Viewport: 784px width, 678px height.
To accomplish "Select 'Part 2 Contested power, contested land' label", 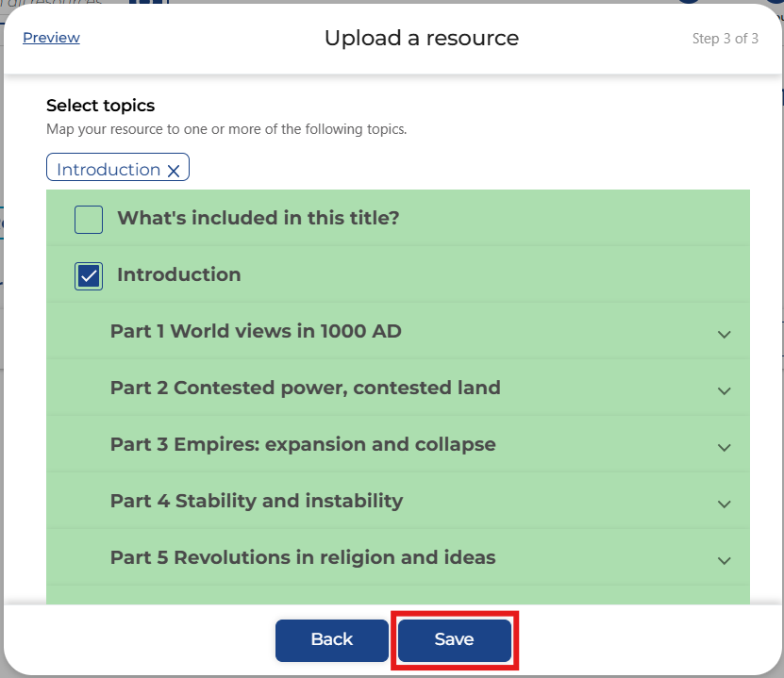I will pyautogui.click(x=305, y=388).
